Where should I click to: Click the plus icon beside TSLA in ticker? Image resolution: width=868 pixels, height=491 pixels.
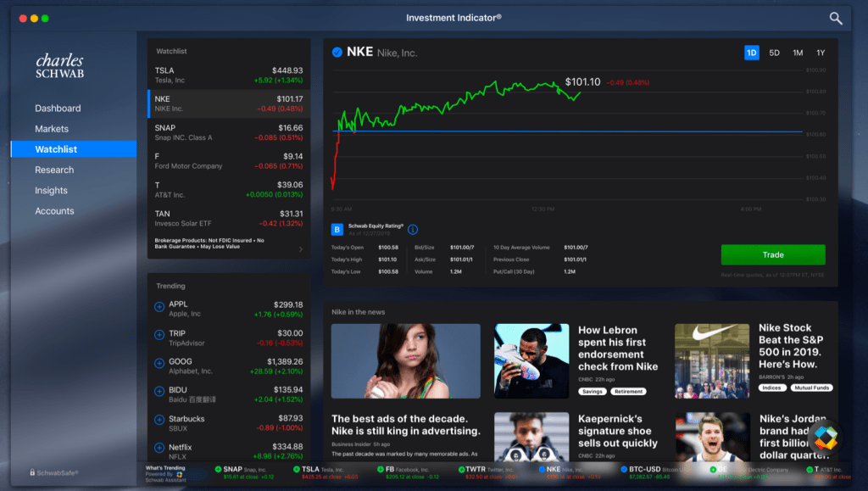coord(296,470)
